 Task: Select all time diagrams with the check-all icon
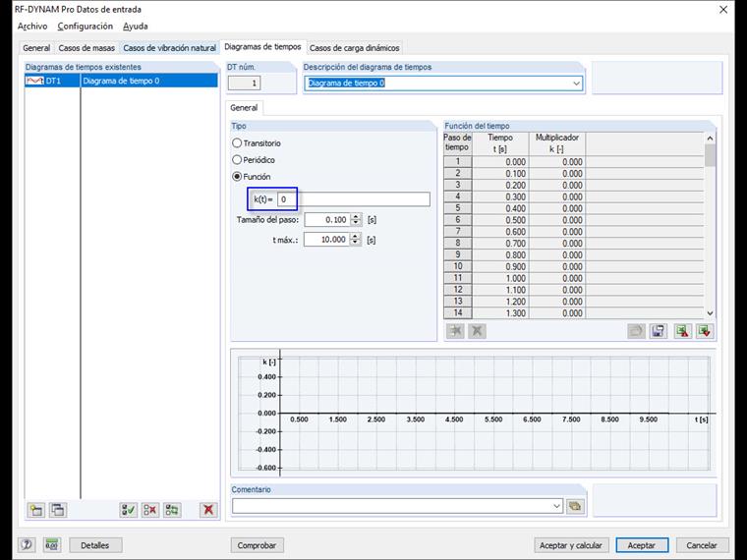click(128, 510)
